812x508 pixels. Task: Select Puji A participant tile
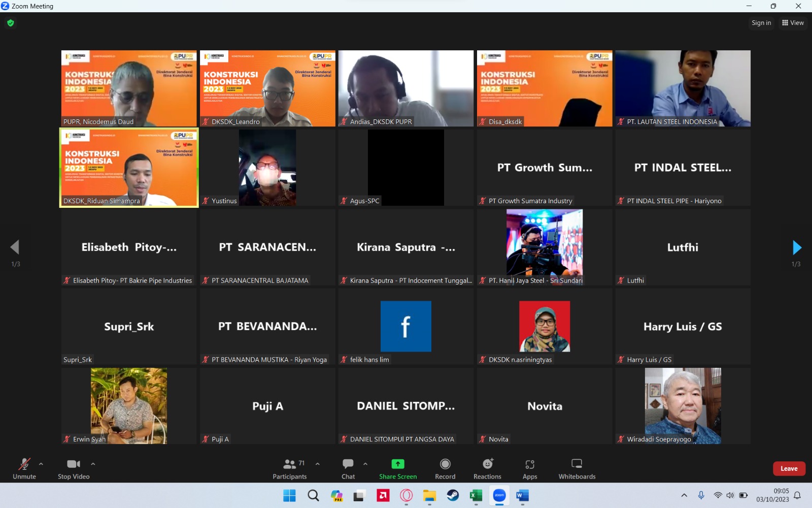click(267, 406)
